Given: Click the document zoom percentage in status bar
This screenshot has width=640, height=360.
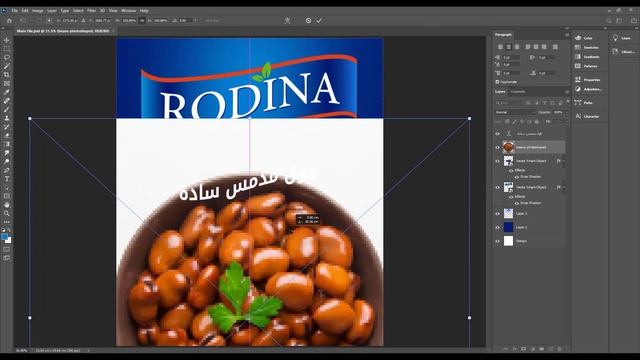Looking at the screenshot, I should [x=21, y=350].
